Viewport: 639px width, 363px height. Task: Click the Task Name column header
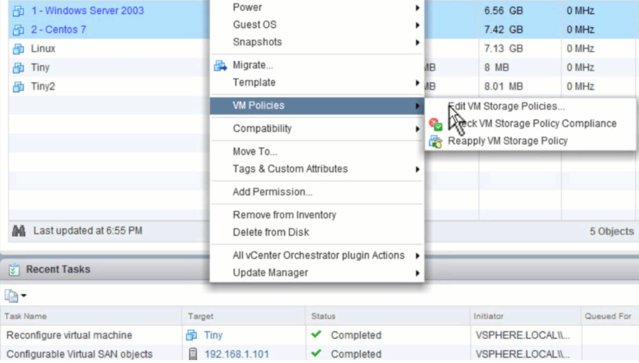pos(25,317)
